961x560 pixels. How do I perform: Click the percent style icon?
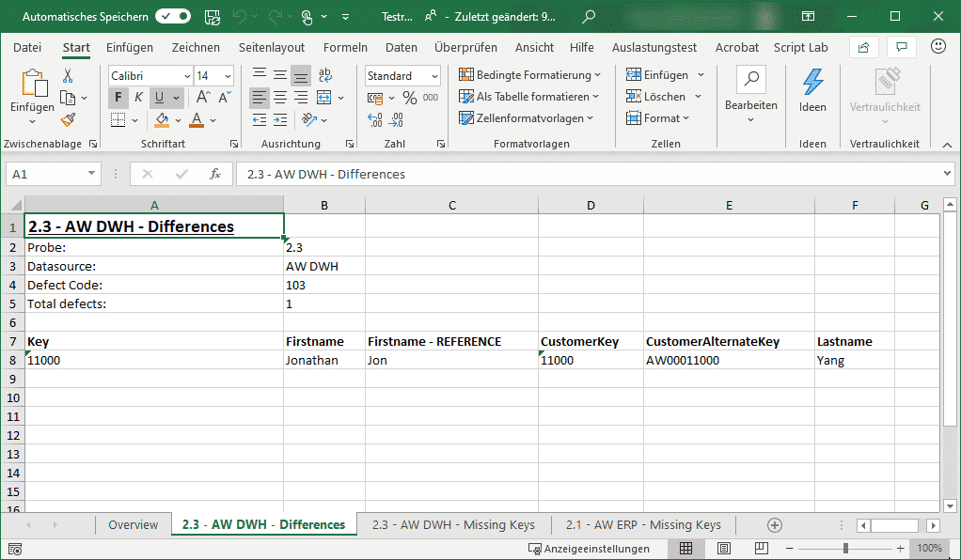coord(409,98)
